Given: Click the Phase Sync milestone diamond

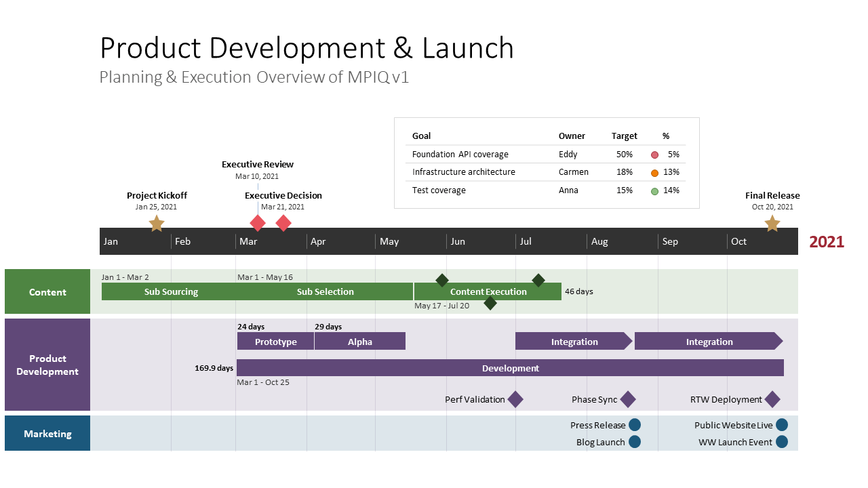Looking at the screenshot, I should [x=627, y=399].
